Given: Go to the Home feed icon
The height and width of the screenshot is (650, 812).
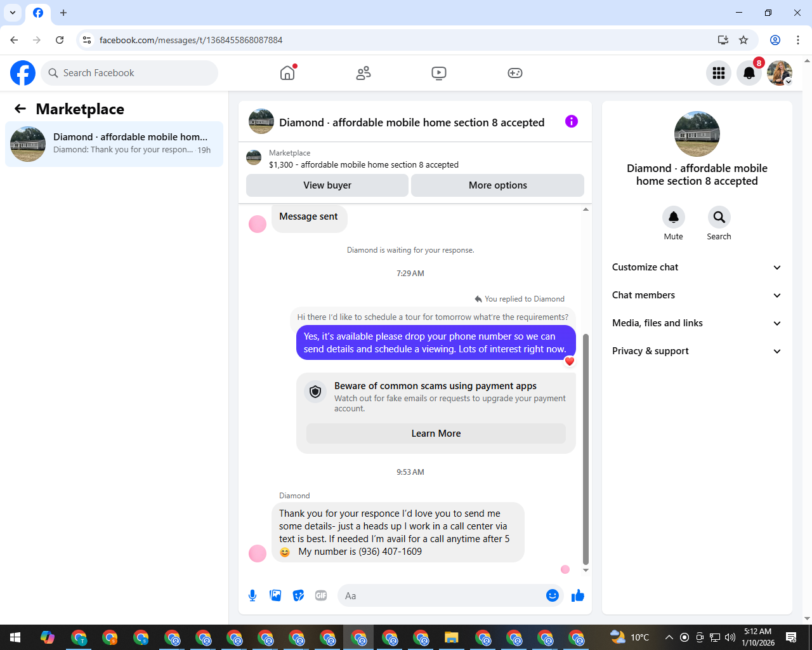Looking at the screenshot, I should click(x=287, y=73).
